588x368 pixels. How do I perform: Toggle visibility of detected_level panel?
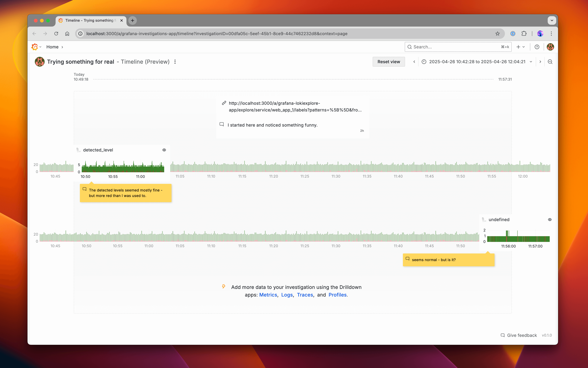(x=164, y=150)
